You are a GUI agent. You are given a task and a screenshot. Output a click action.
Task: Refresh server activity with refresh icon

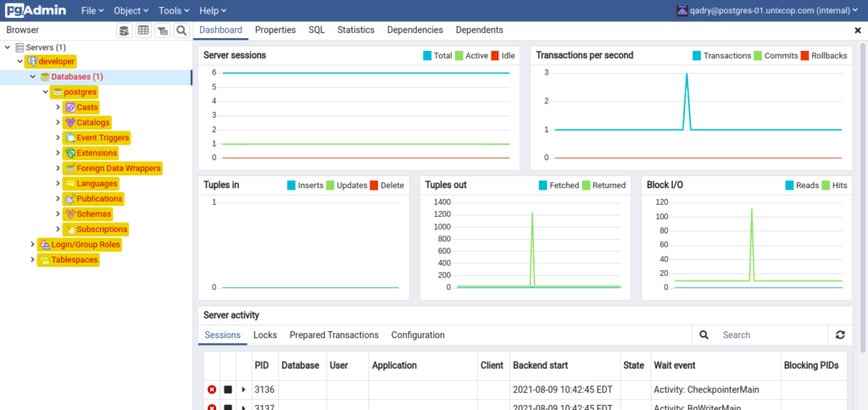(x=840, y=335)
